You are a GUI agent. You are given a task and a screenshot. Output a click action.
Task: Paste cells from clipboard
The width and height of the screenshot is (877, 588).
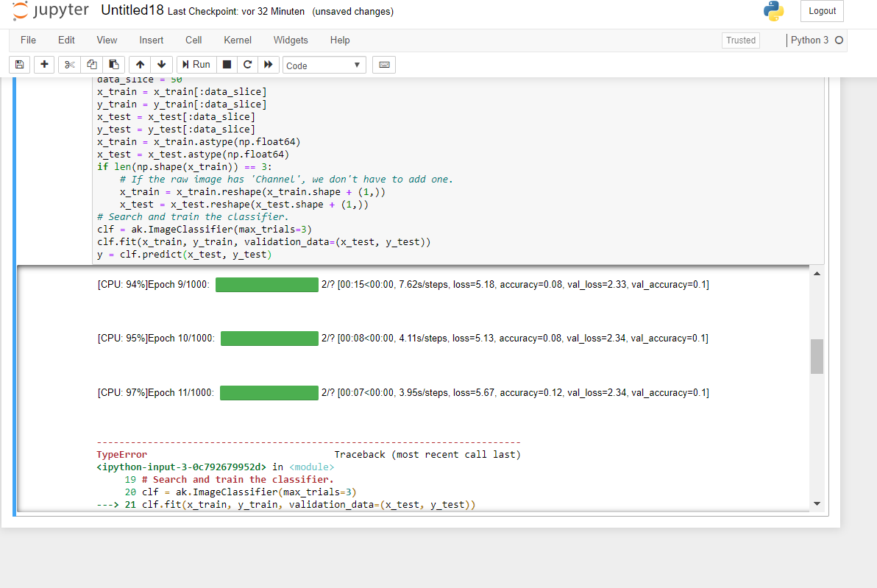[x=113, y=65]
